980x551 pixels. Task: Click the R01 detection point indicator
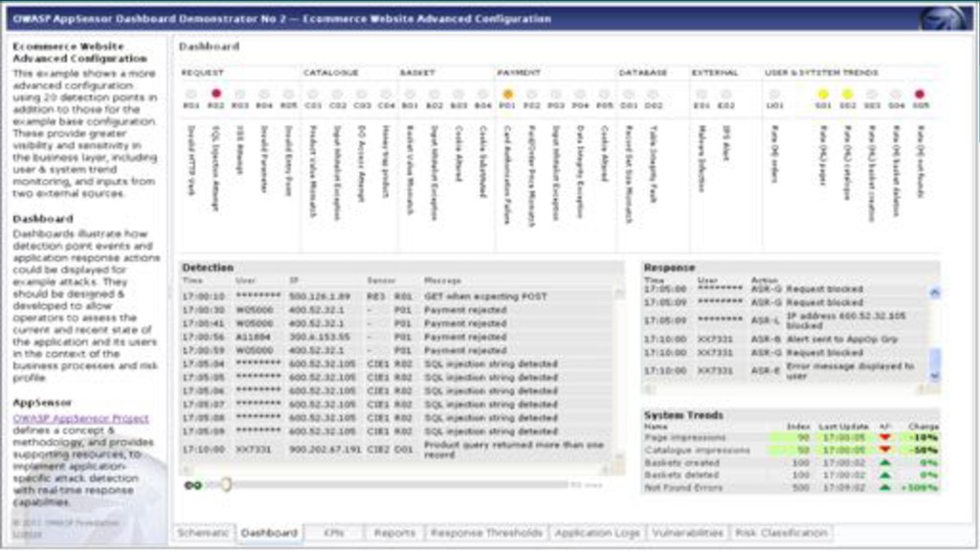point(191,94)
